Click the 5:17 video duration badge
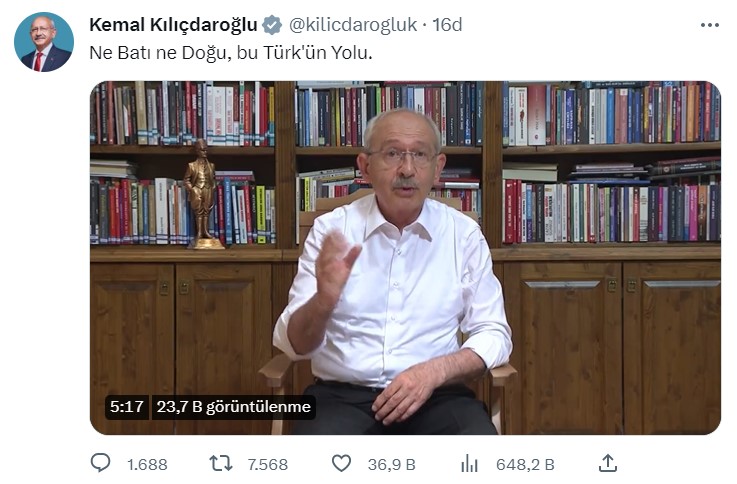The width and height of the screenshot is (737, 484). tap(126, 406)
